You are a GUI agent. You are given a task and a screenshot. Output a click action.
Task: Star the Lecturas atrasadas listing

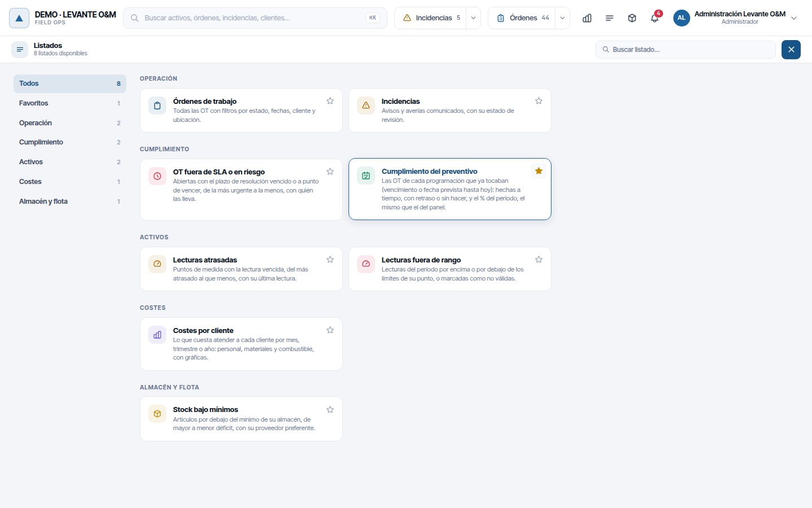tap(330, 260)
